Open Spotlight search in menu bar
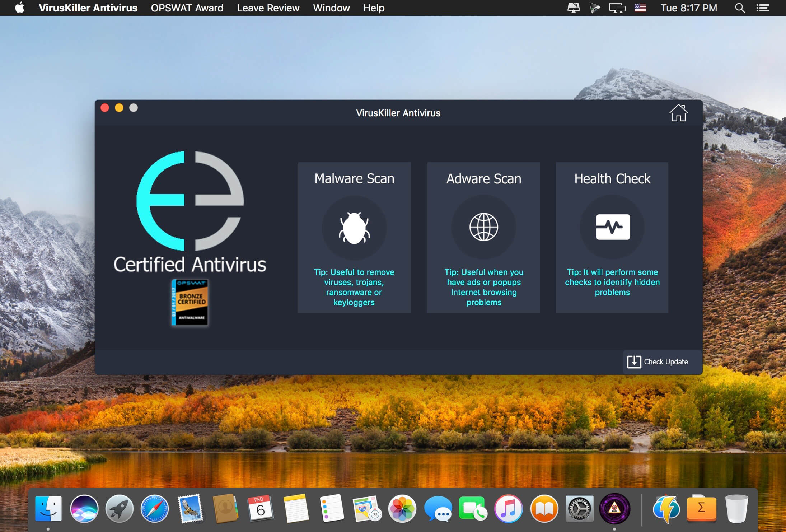The width and height of the screenshot is (786, 532). click(740, 8)
